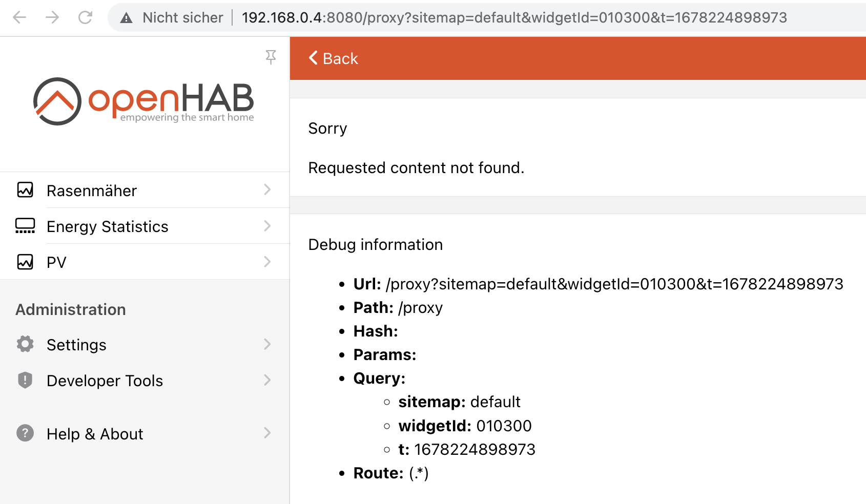Toggle the browser back navigation arrow

[x=19, y=17]
